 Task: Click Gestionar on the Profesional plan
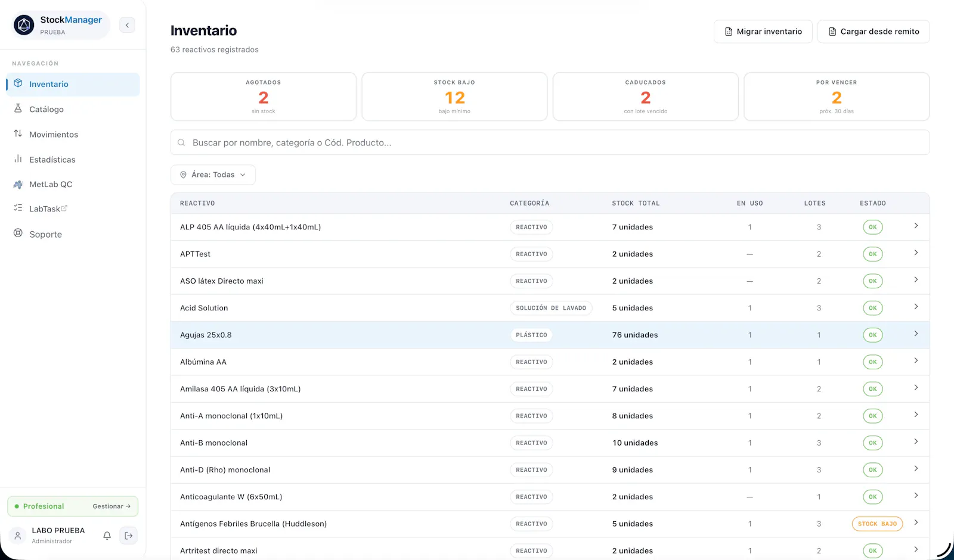click(x=111, y=506)
